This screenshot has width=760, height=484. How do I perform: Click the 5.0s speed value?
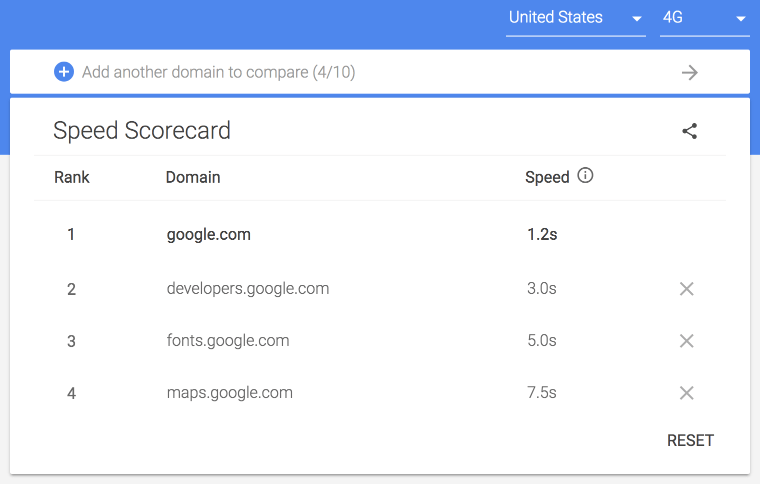point(541,341)
